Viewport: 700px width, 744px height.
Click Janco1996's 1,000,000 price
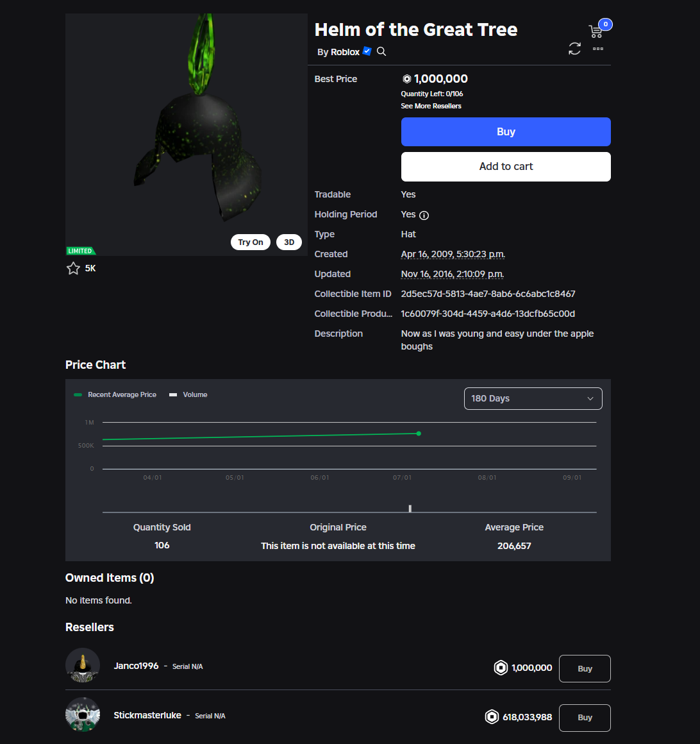pyautogui.click(x=531, y=668)
